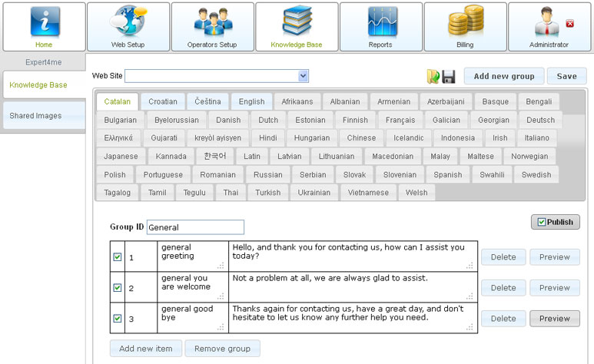Switch to the English tab
594x364 pixels.
tap(251, 101)
